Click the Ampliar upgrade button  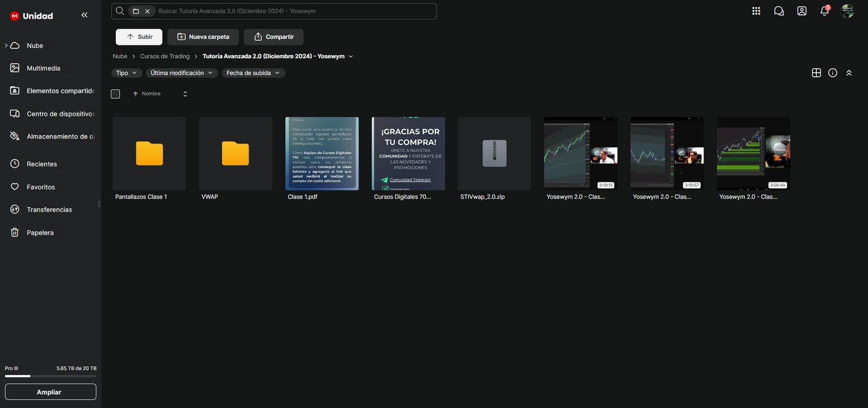click(x=50, y=392)
